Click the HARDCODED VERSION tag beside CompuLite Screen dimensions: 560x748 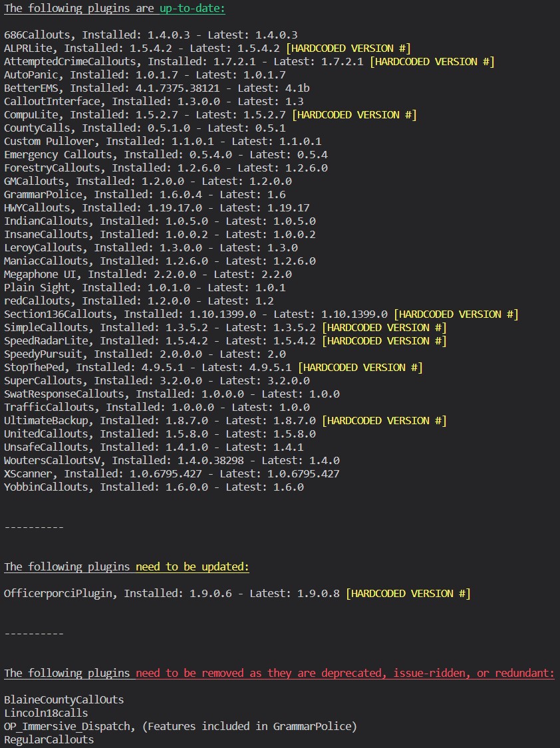point(354,114)
